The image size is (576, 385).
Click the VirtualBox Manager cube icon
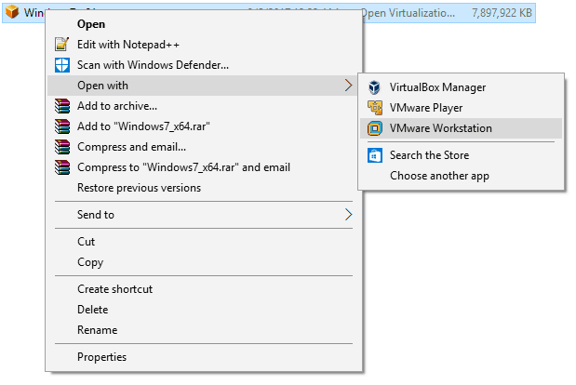pyautogui.click(x=374, y=87)
